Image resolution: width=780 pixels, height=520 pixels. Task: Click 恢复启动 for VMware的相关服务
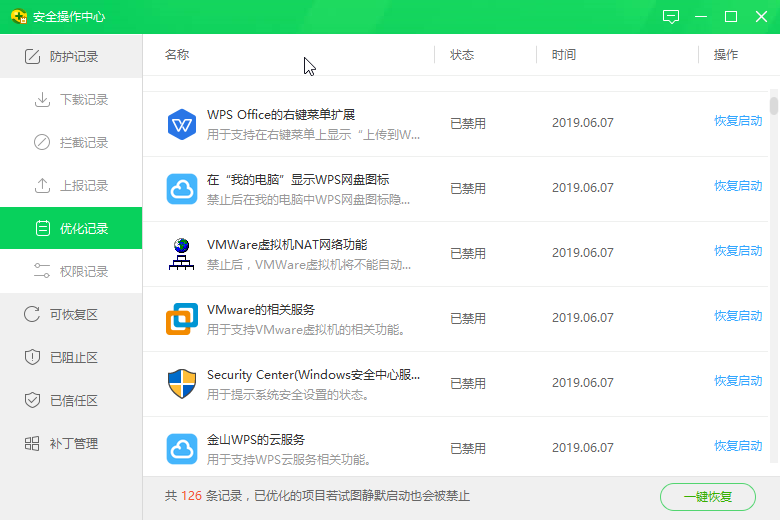(x=738, y=316)
